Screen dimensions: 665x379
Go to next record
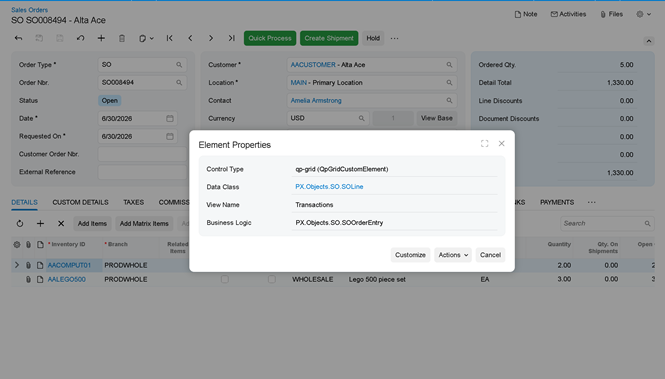tap(211, 38)
